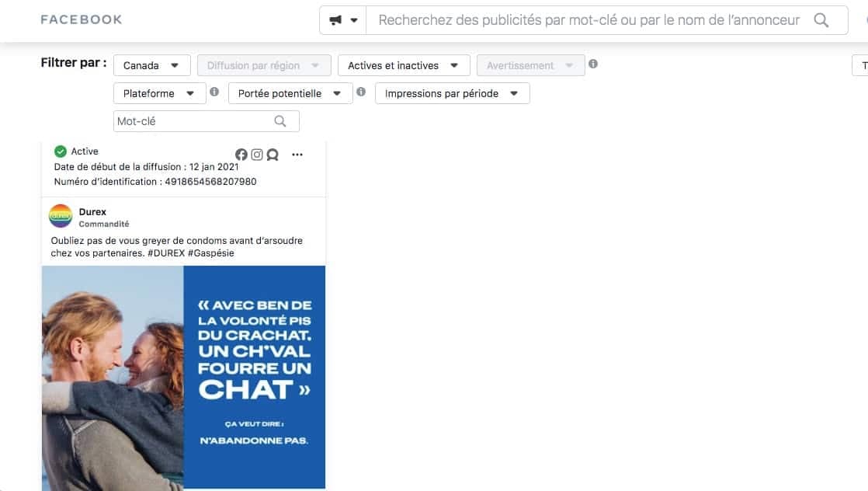
Task: Open the Canada country dropdown
Action: 151,65
